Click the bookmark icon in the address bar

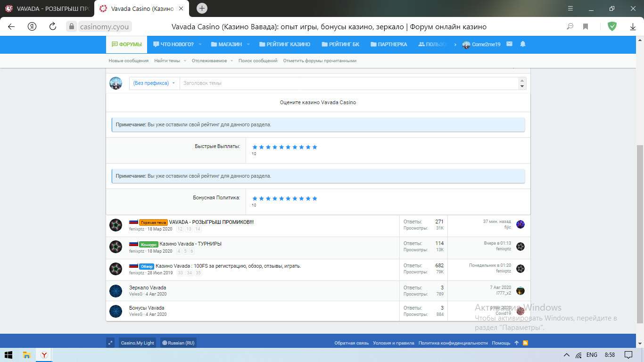pyautogui.click(x=586, y=26)
